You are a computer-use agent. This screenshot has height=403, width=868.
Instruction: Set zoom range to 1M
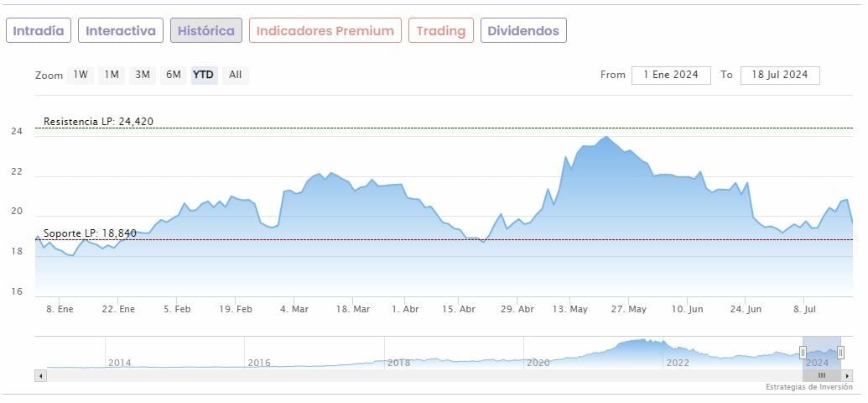[112, 75]
